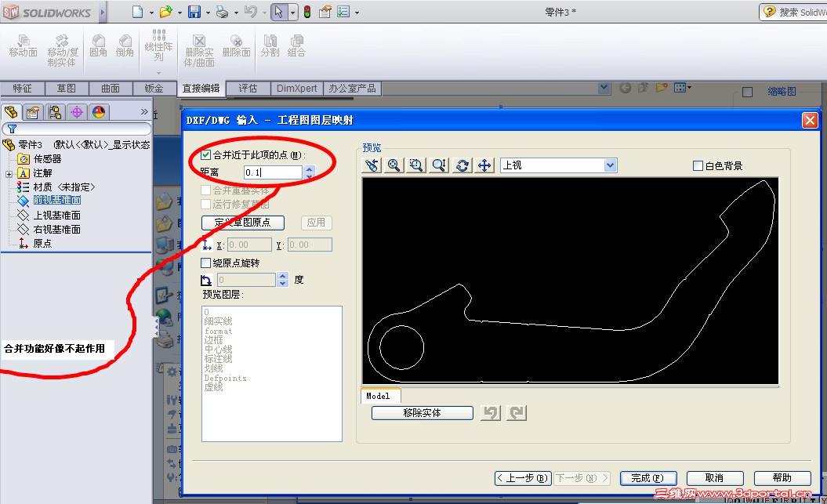This screenshot has width=827, height=504.
Task: Click the rotation angle spinner arrows
Action: [283, 279]
